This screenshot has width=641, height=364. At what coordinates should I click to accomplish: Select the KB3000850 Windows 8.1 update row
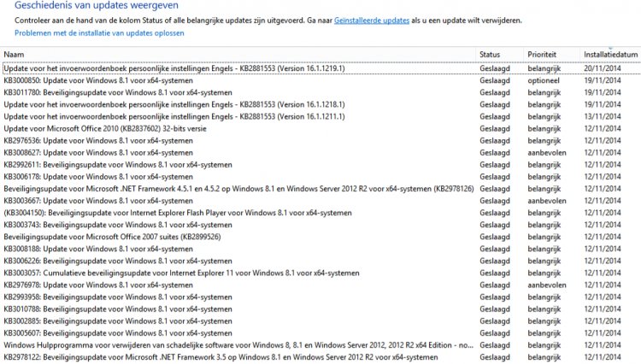pos(320,80)
